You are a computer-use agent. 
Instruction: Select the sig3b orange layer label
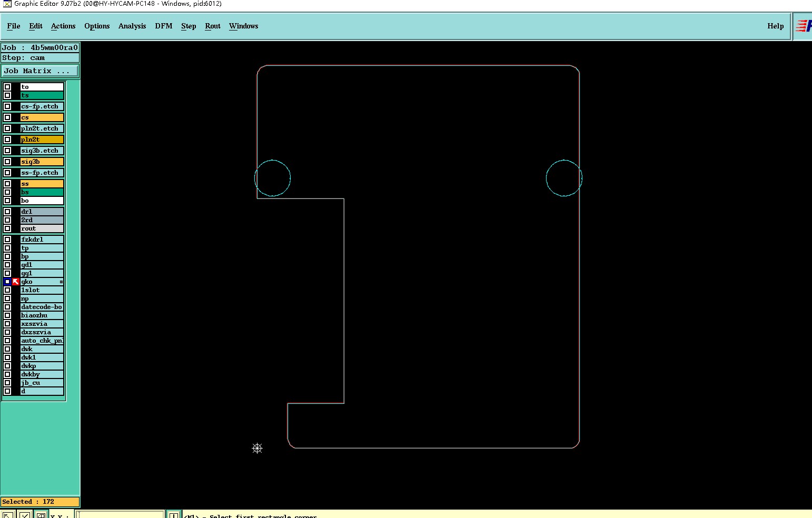[x=42, y=162]
